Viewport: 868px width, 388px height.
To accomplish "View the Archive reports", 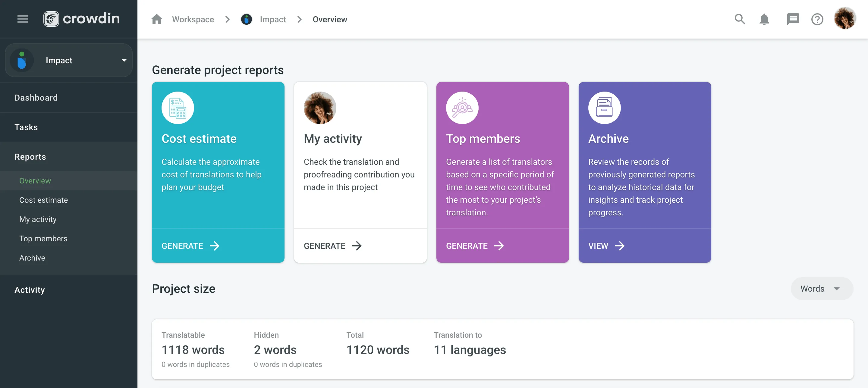I will [606, 246].
